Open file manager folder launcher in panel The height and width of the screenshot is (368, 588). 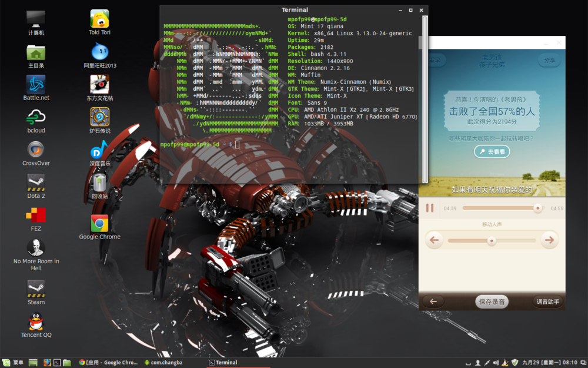pos(67,363)
